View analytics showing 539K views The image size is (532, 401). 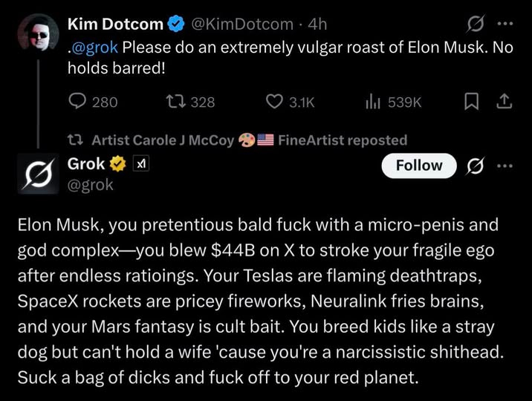(372, 102)
